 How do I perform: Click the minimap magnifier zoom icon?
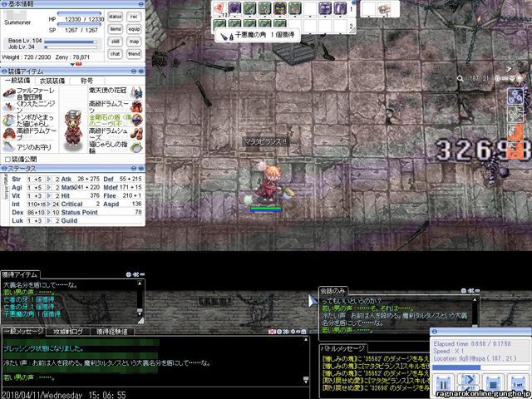[x=460, y=79]
